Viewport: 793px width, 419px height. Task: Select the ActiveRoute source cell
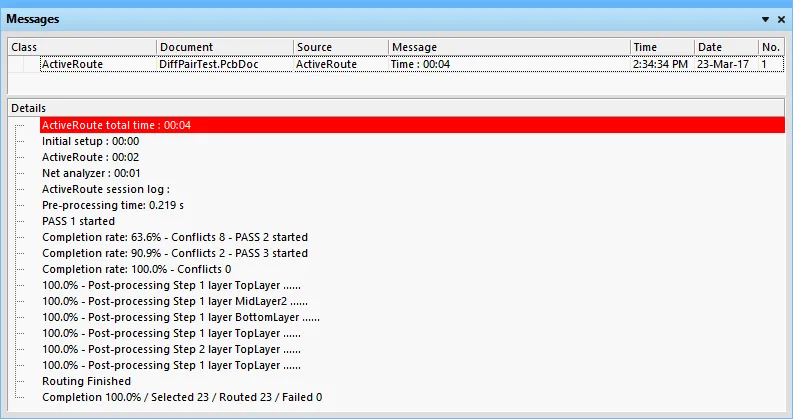click(x=341, y=64)
